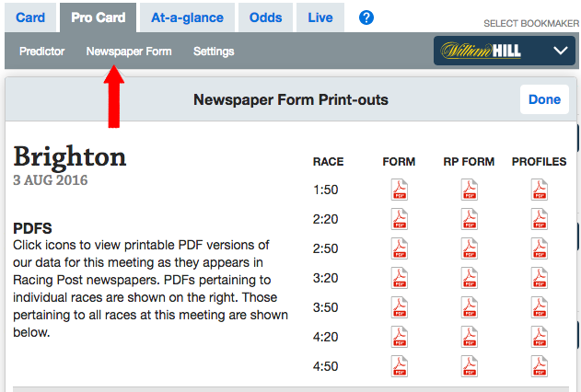Open the 2:20 race RP Form PDF

pyautogui.click(x=469, y=219)
